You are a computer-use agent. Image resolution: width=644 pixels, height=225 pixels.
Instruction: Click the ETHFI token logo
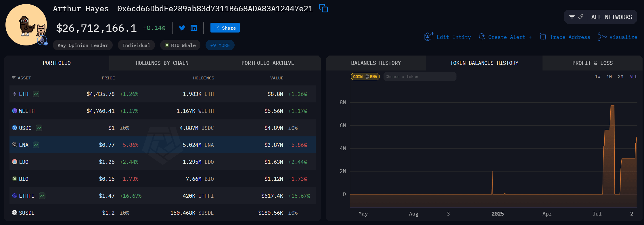pyautogui.click(x=15, y=196)
